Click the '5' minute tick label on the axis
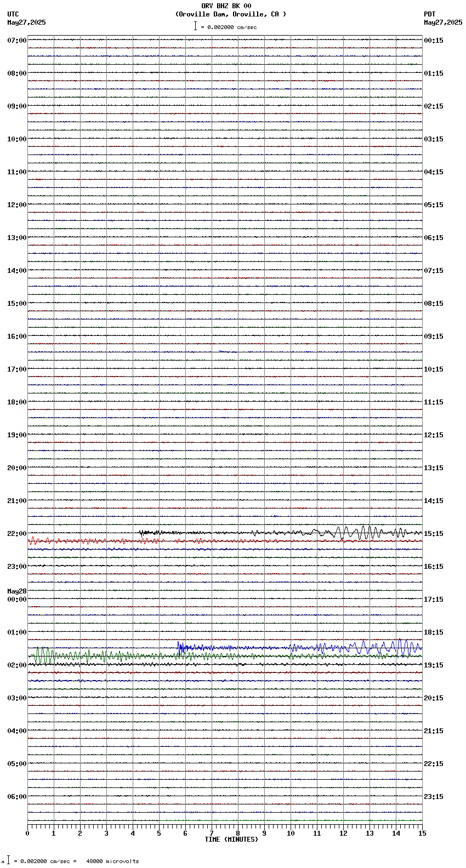 159,833
